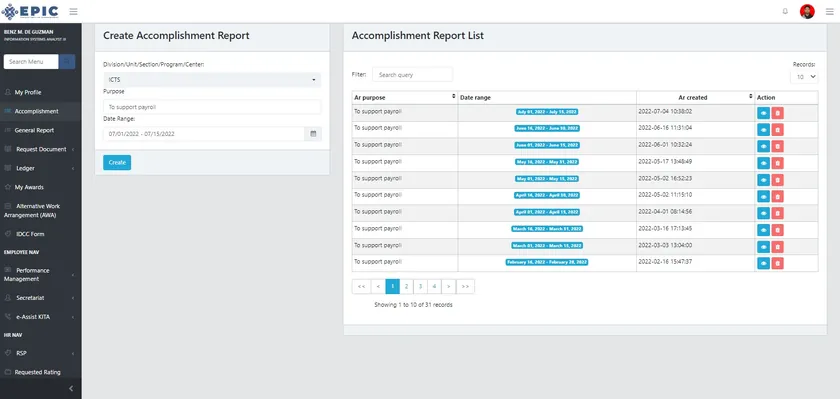Sort the list by Ar created column
Viewport: 840px width, 399px height.
tap(695, 97)
